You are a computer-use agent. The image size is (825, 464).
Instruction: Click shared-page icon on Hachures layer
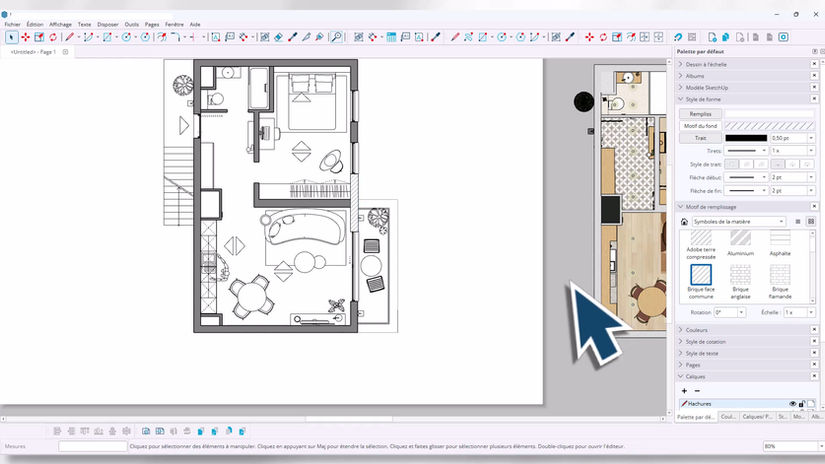point(811,404)
